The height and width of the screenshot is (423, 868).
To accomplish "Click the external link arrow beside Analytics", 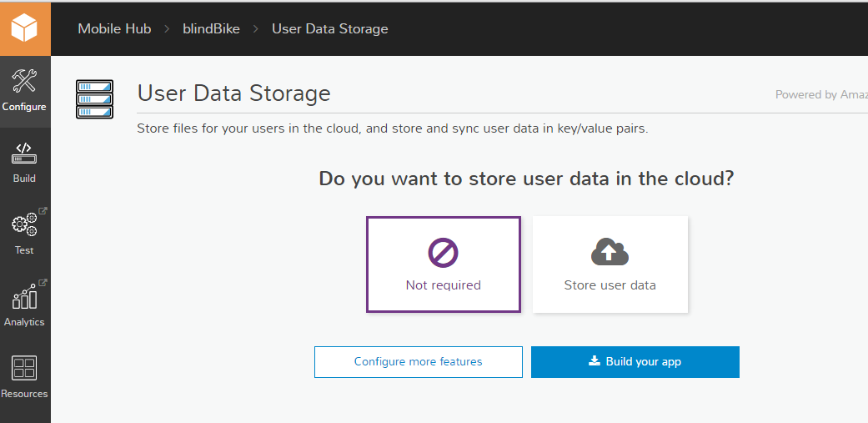I will tap(43, 283).
